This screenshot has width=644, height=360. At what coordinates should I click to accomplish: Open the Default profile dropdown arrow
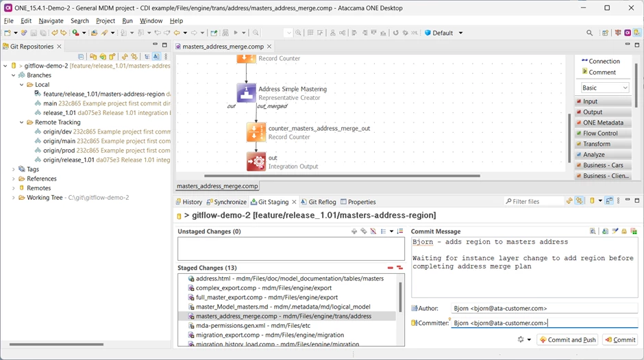tap(461, 33)
